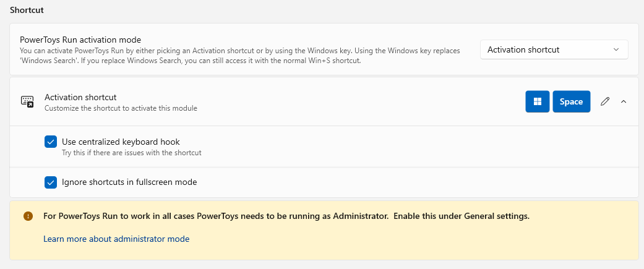Click the Customize the shortcut description text

click(x=121, y=108)
